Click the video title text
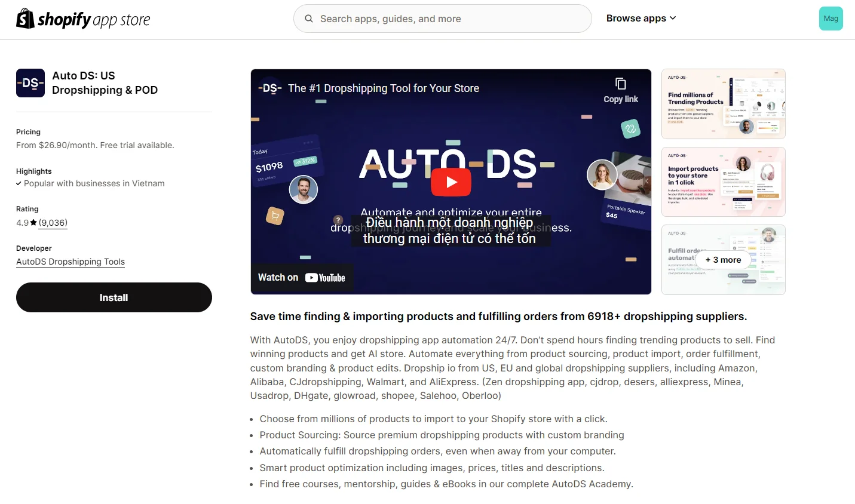855x504 pixels. (384, 88)
